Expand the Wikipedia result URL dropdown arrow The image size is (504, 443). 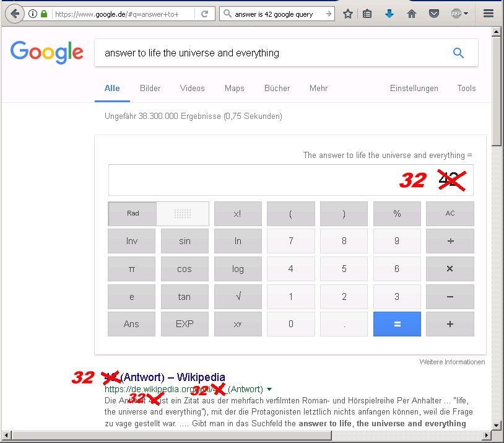pos(269,389)
